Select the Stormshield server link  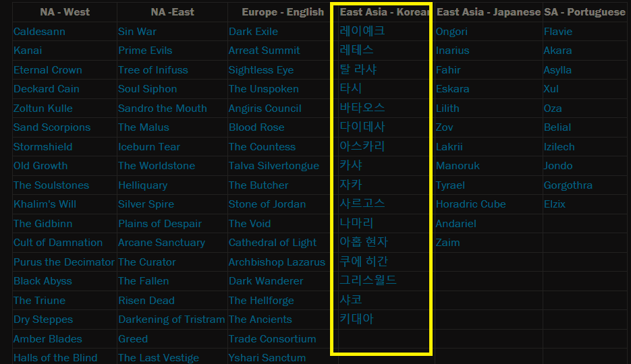[x=43, y=147]
